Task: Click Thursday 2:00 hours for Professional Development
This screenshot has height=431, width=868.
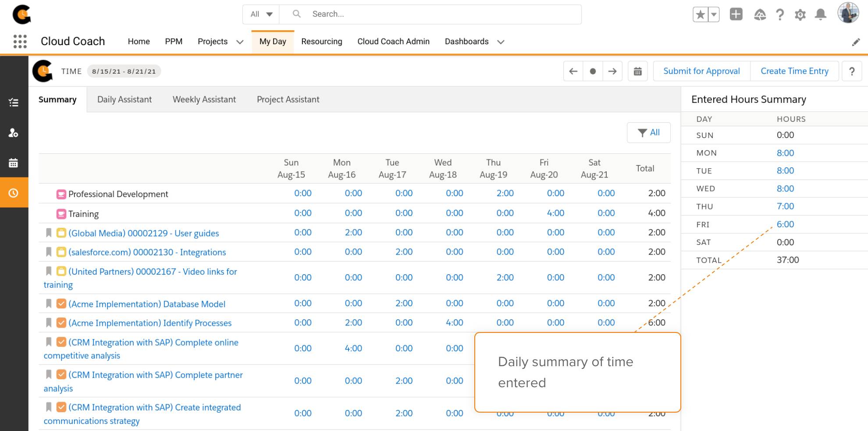Action: point(505,193)
